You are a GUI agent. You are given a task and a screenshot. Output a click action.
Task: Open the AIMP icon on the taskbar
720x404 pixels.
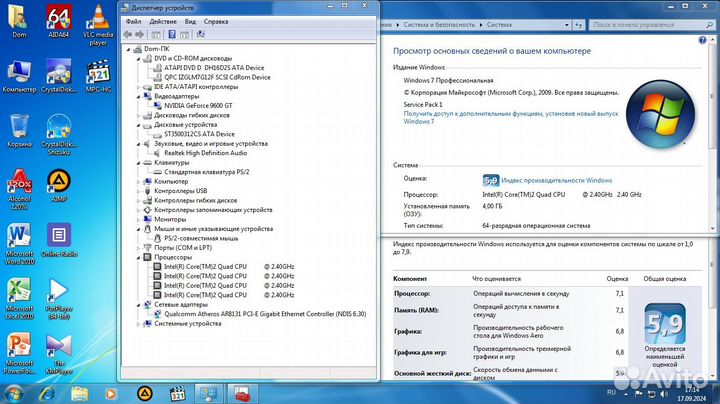click(x=145, y=394)
